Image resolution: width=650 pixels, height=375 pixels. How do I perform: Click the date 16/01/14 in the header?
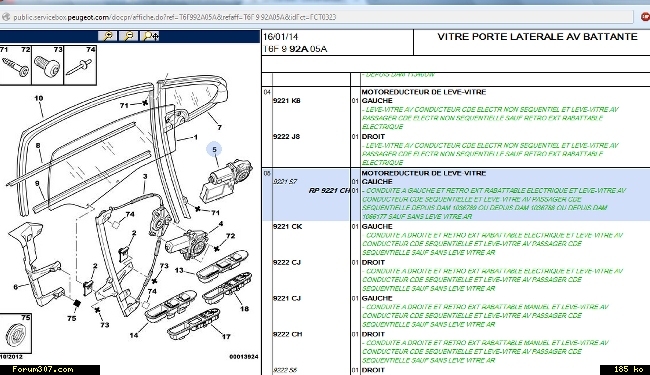pyautogui.click(x=281, y=37)
